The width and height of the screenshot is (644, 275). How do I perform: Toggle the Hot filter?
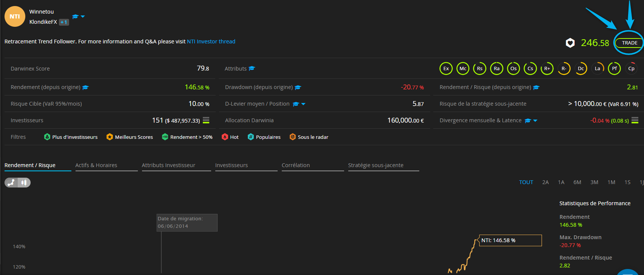230,137
